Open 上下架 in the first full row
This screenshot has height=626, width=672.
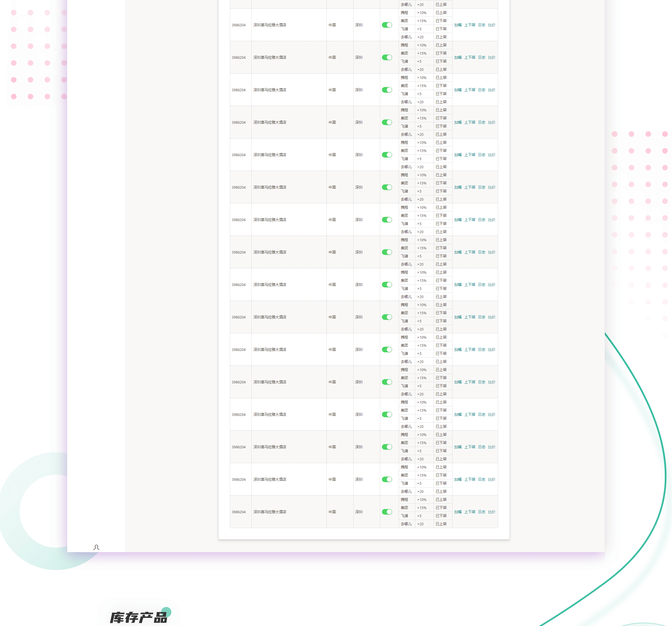[470, 25]
